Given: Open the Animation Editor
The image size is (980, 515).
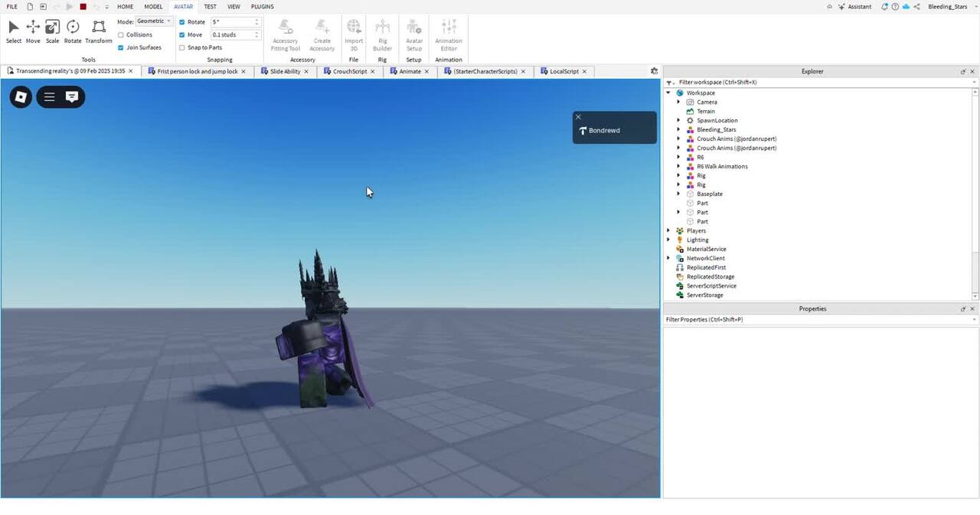Looking at the screenshot, I should pos(449,35).
